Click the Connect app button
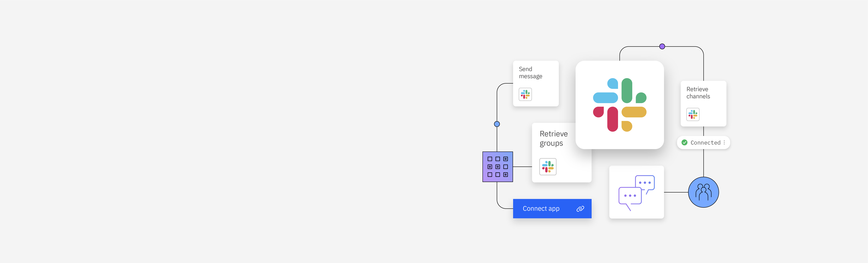The width and height of the screenshot is (868, 263). pyautogui.click(x=552, y=209)
